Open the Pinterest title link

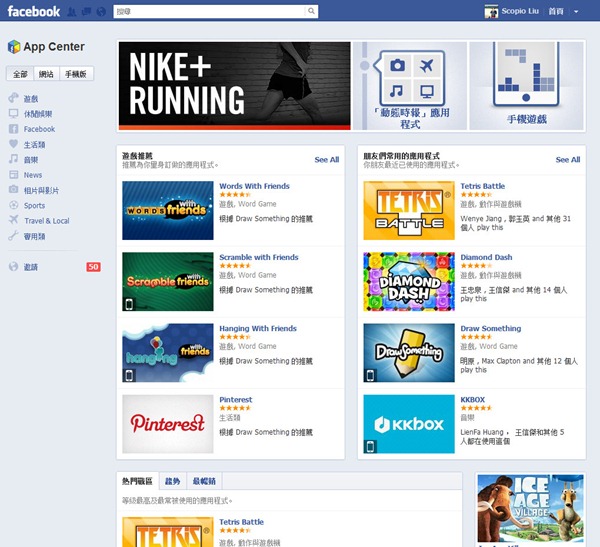(x=236, y=400)
